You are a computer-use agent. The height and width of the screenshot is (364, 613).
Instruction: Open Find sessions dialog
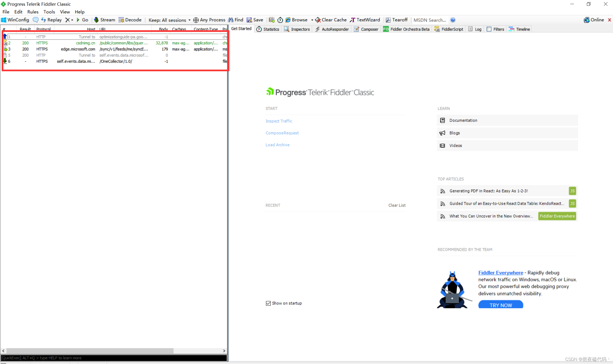(x=236, y=20)
